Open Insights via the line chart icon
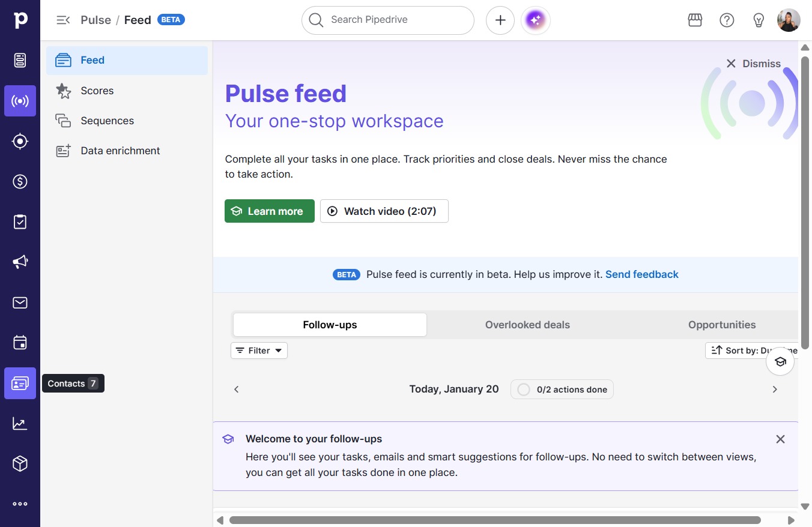 pyautogui.click(x=20, y=423)
